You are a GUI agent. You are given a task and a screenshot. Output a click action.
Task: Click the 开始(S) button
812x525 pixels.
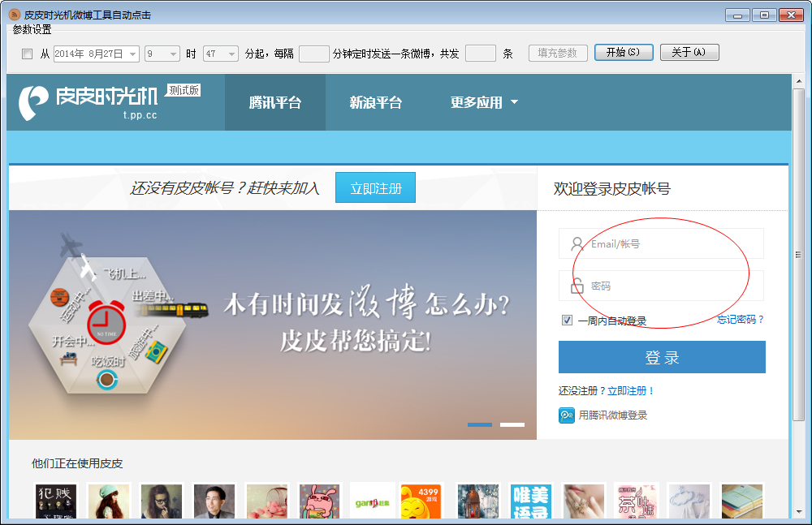click(x=624, y=52)
